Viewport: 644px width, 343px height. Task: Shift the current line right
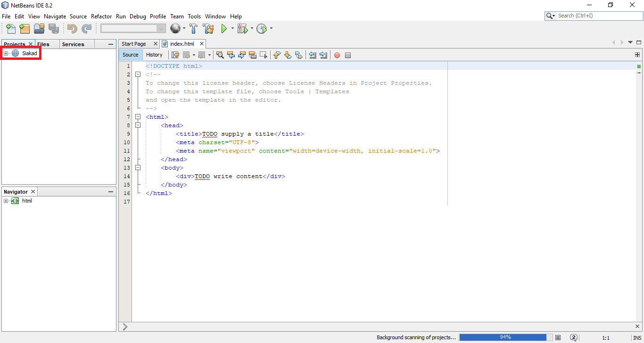323,55
